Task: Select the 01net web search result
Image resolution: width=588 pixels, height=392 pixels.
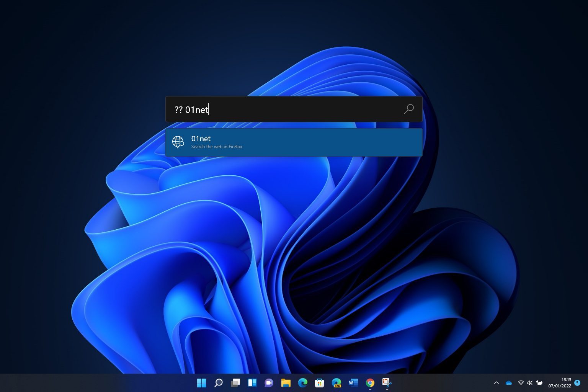Action: point(294,142)
